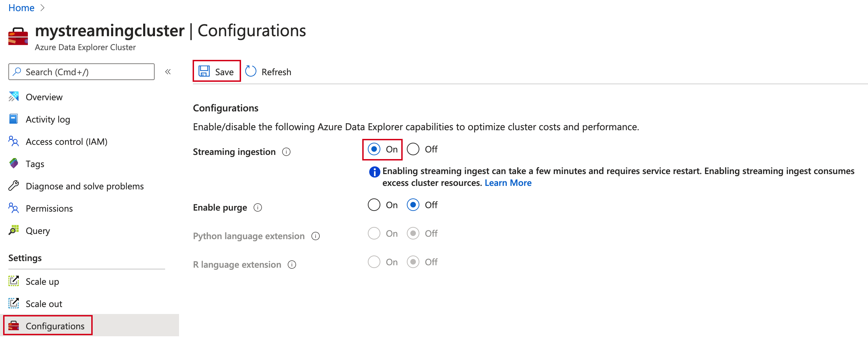Set Enable purge to On
868x338 pixels.
pyautogui.click(x=374, y=205)
